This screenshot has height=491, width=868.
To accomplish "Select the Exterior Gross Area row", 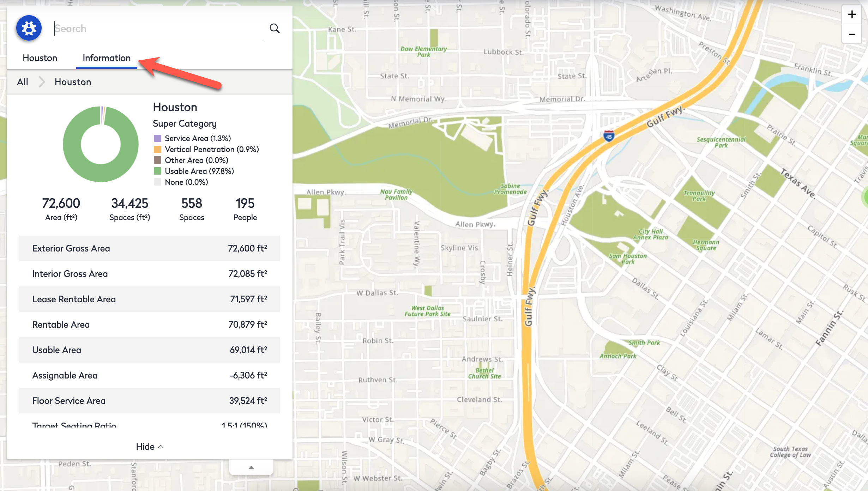I will click(x=150, y=248).
